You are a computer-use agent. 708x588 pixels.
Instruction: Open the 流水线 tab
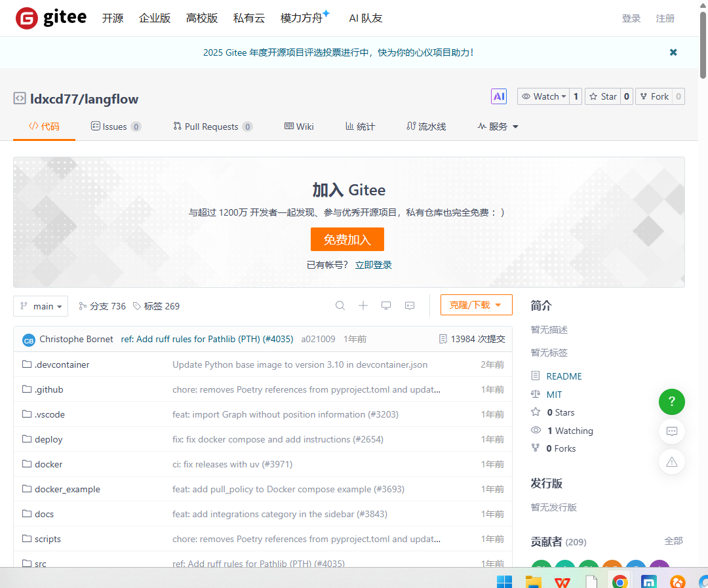pos(426,127)
